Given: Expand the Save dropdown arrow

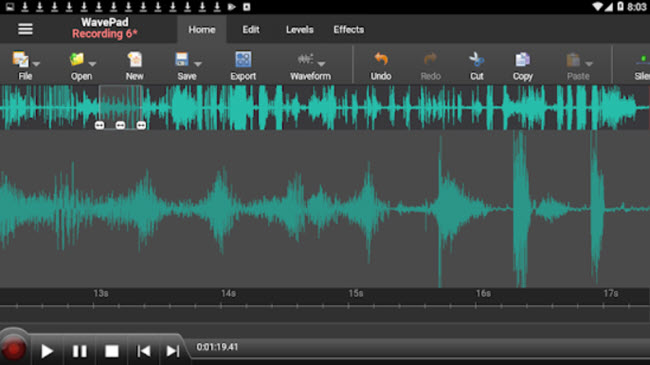Looking at the screenshot, I should click(198, 64).
